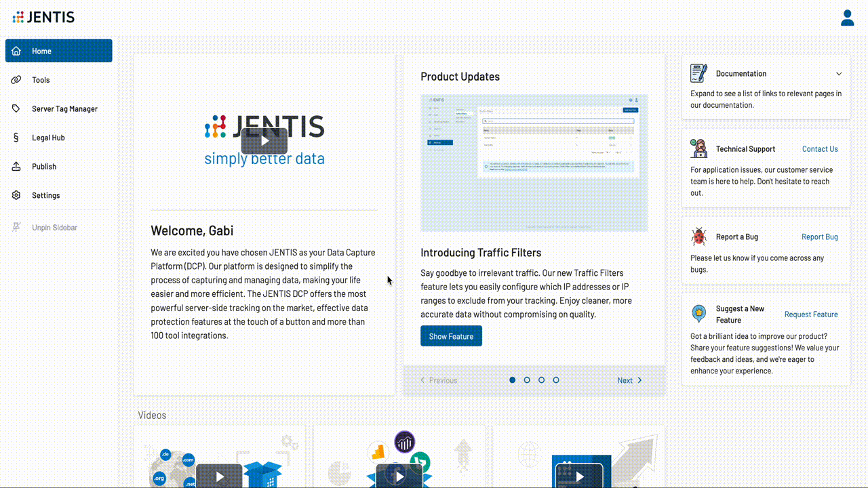Open the Legal Hub menu item
The image size is (868, 488).
coord(59,138)
